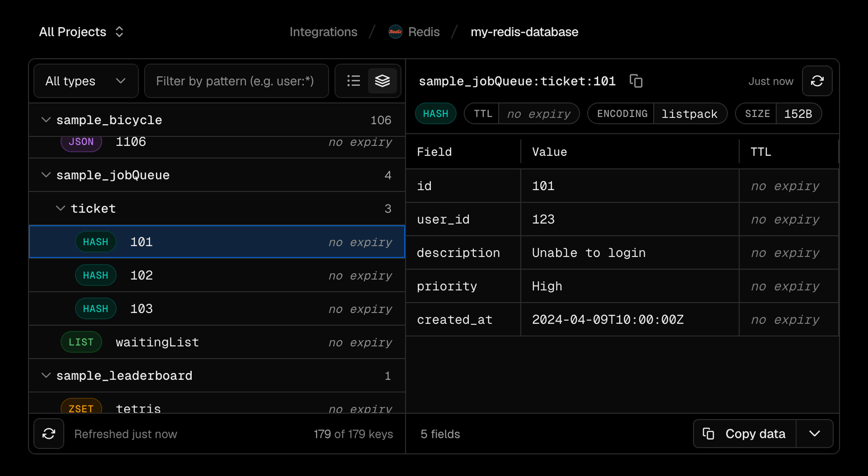Focus the Filter by pattern field
The image size is (868, 476).
(236, 81)
